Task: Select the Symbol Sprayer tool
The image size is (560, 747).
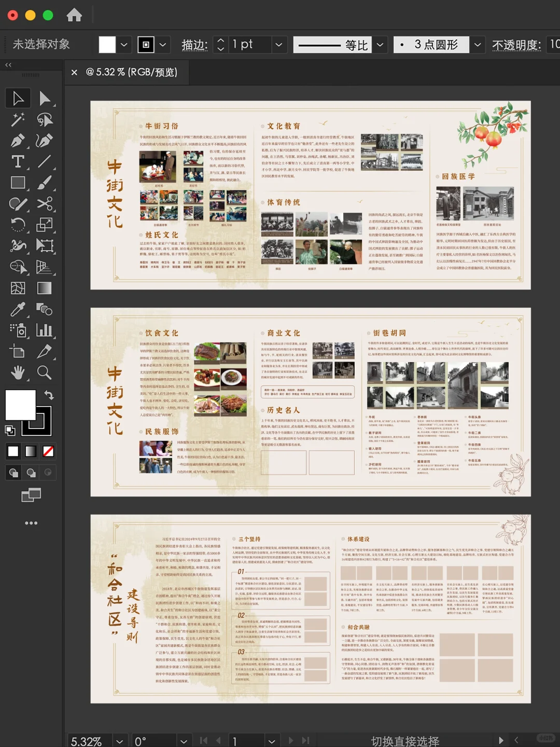Action: pos(18,330)
